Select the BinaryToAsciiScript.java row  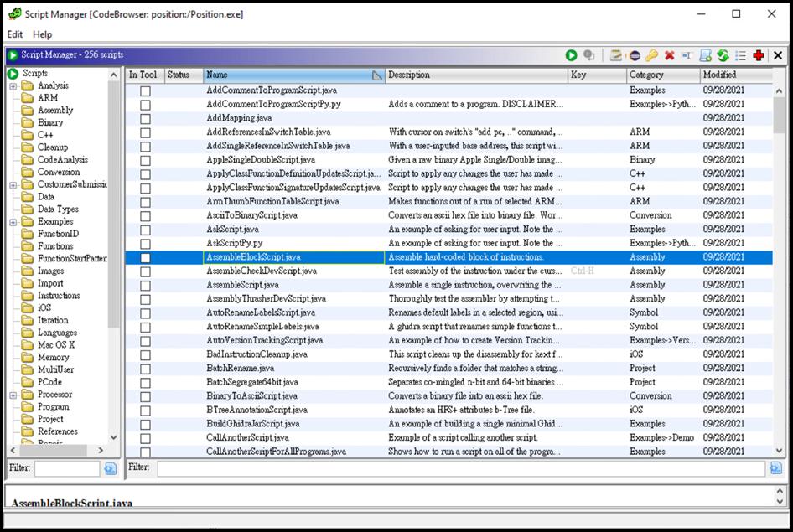point(449,396)
